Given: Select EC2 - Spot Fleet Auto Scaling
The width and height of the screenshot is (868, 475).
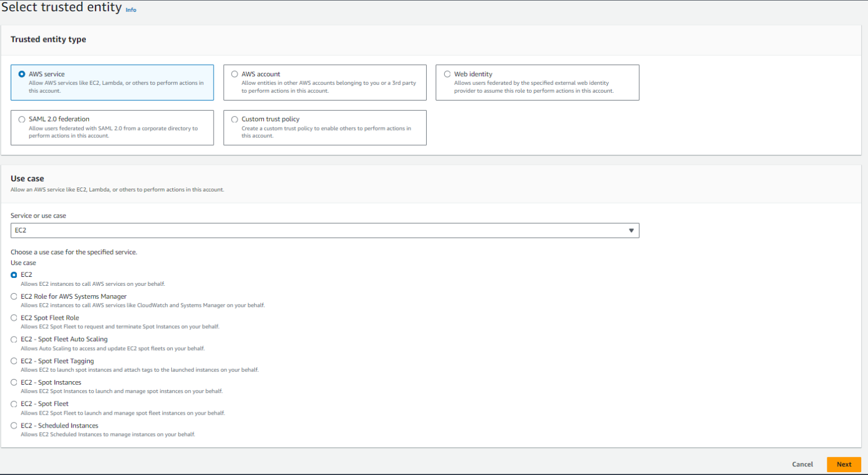Looking at the screenshot, I should [x=14, y=339].
